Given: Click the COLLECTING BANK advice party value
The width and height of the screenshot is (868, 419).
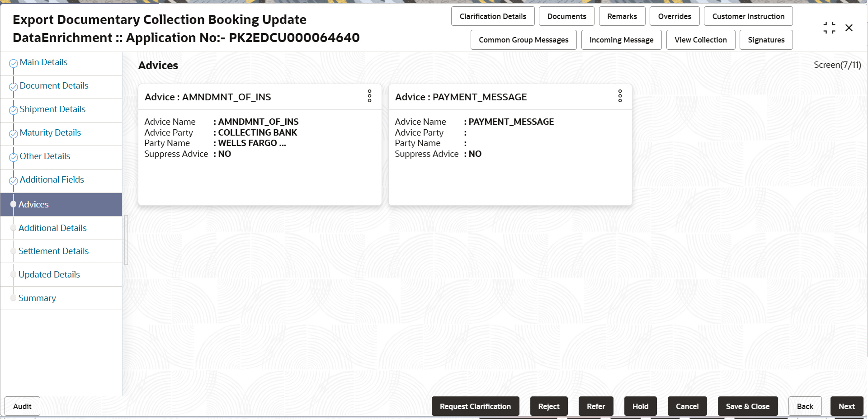Looking at the screenshot, I should coord(258,132).
